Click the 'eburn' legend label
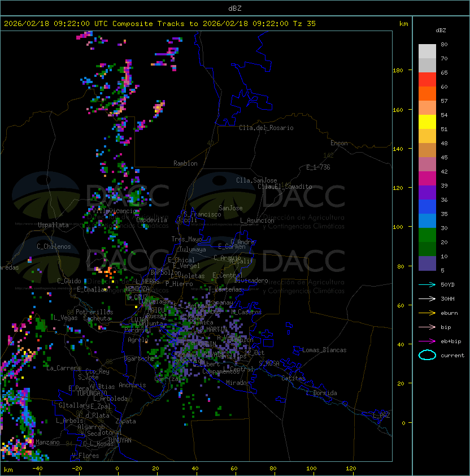The width and height of the screenshot is (470, 476). (x=449, y=313)
